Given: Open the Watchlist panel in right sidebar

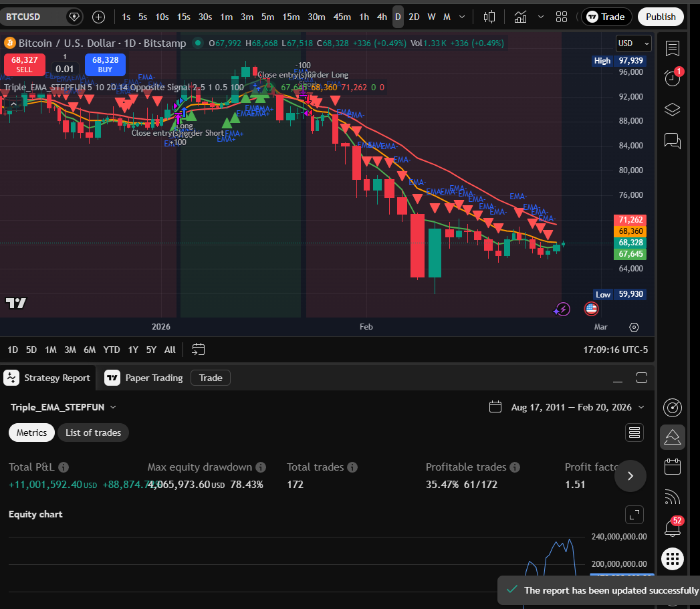Looking at the screenshot, I should pyautogui.click(x=672, y=48).
